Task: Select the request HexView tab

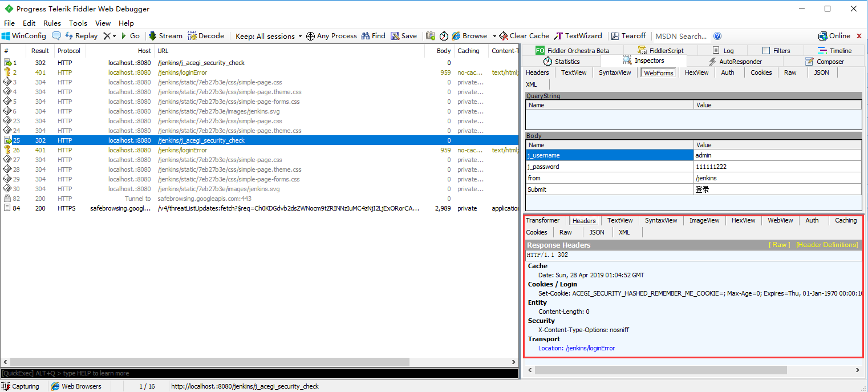Action: point(696,72)
